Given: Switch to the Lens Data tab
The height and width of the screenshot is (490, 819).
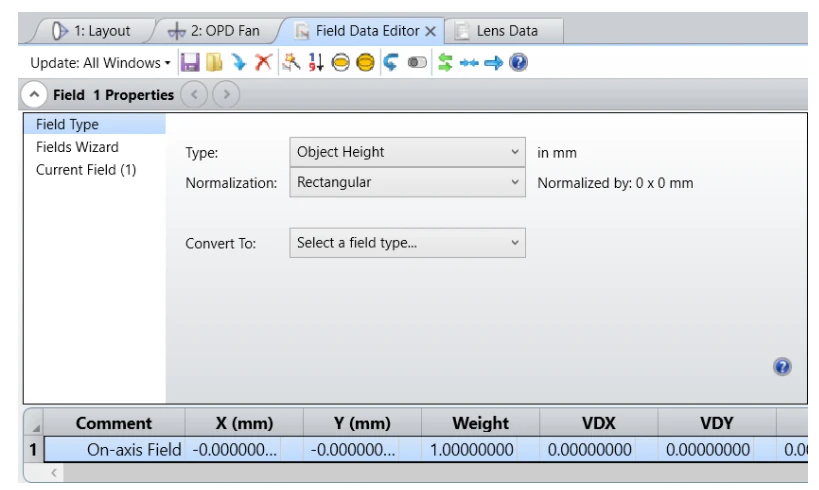Looking at the screenshot, I should tap(505, 31).
